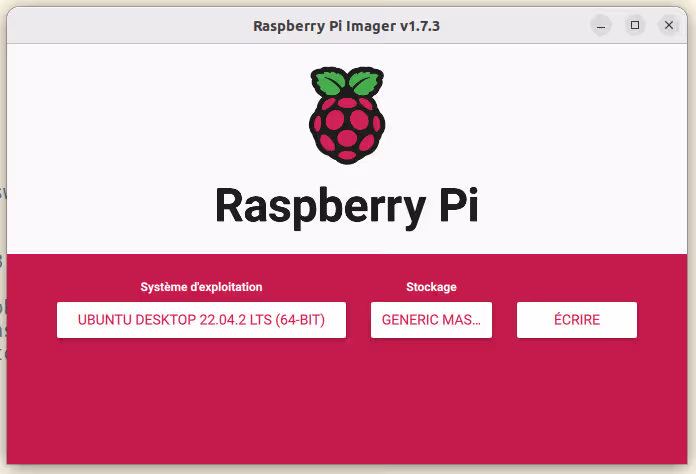Open the storage chooser labeled GENERIC MAS...
The height and width of the screenshot is (474, 696).
pyautogui.click(x=431, y=320)
